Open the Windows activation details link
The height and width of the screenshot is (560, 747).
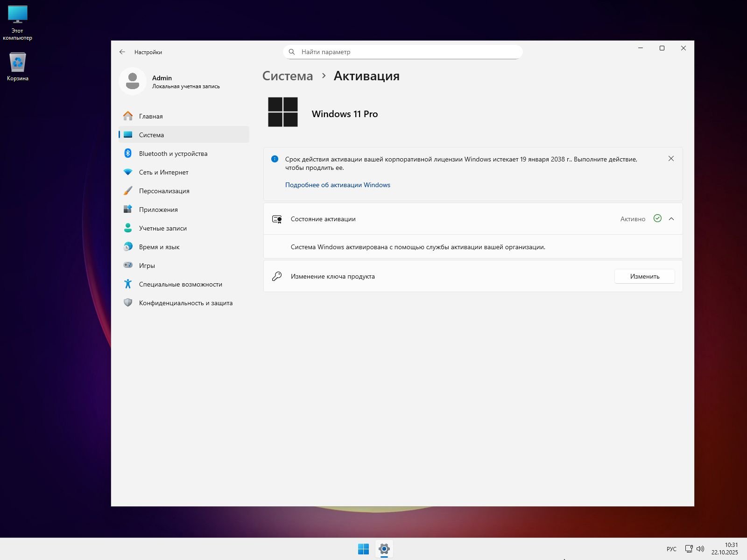[x=338, y=185]
